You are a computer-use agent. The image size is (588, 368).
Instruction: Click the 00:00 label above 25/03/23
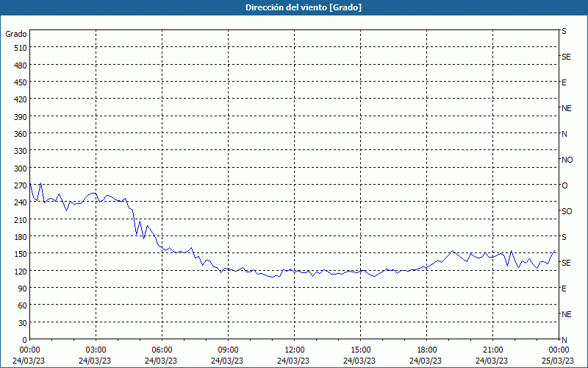point(559,350)
